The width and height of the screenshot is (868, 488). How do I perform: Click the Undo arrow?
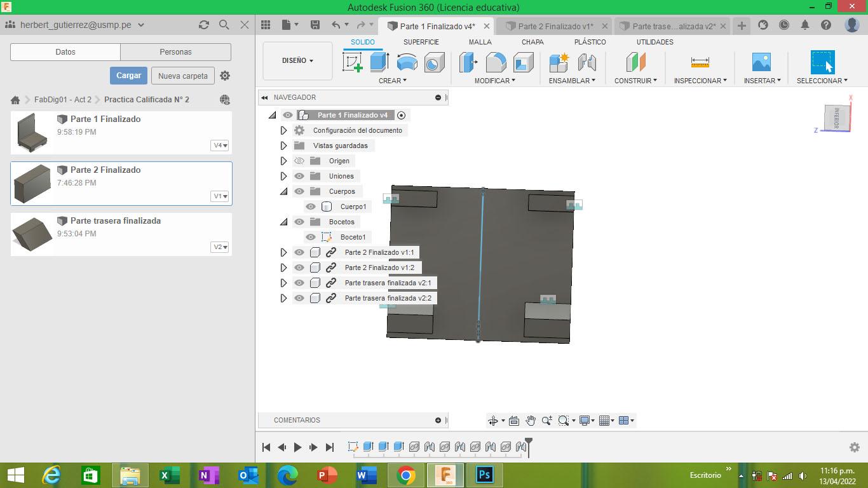coord(336,25)
